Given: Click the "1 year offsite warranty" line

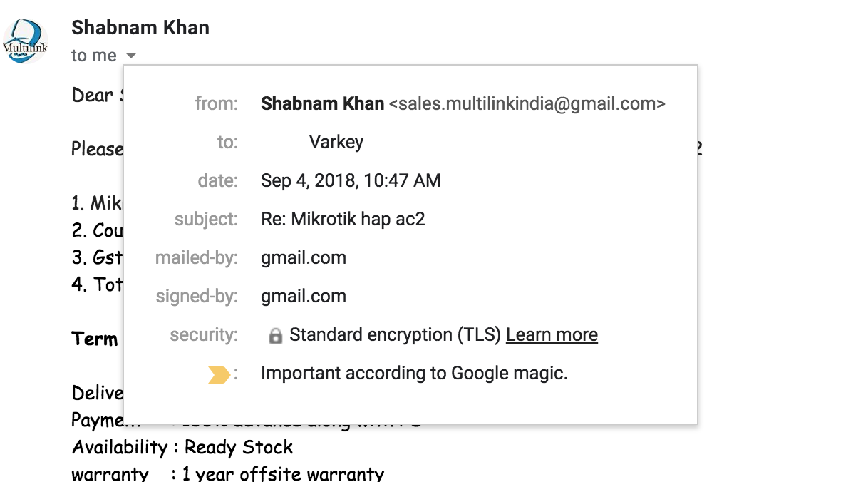Looking at the screenshot, I should click(282, 473).
